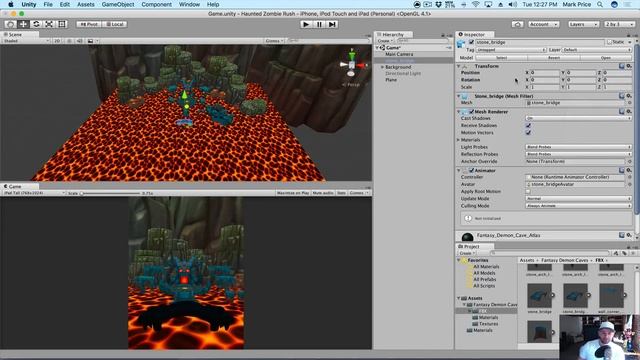
Task: Open the Tag dropdown
Action: 511,50
